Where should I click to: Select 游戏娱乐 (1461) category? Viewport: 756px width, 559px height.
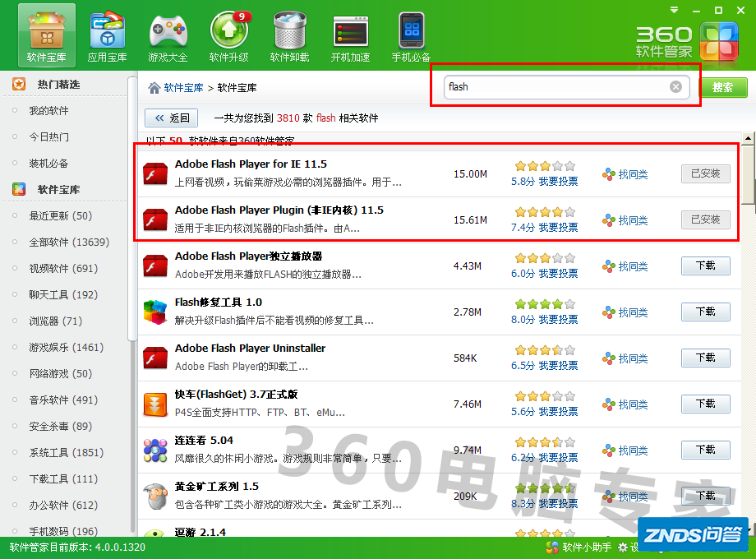tap(66, 347)
